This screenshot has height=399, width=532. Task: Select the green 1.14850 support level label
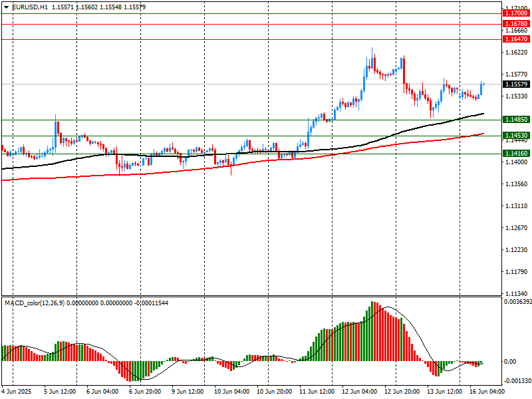pos(516,120)
